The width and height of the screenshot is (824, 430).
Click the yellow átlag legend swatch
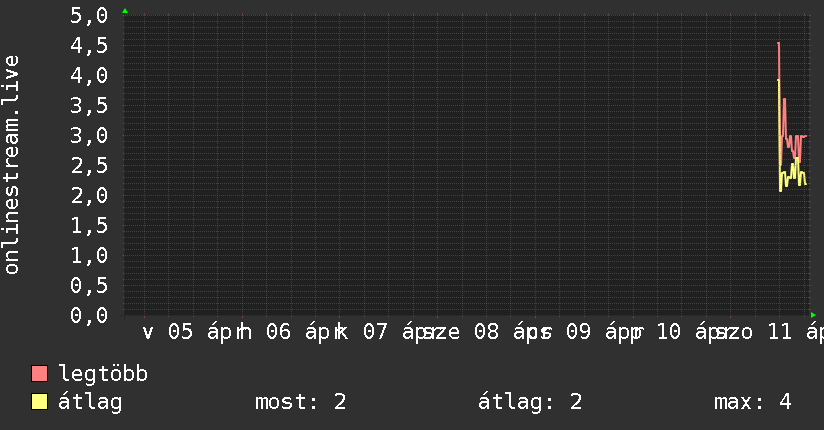click(40, 402)
